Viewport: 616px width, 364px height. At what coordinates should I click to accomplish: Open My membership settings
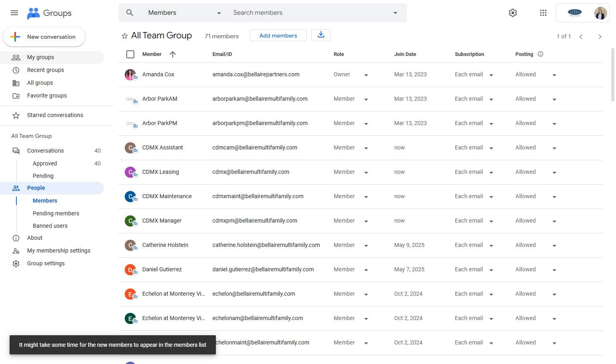point(52,251)
